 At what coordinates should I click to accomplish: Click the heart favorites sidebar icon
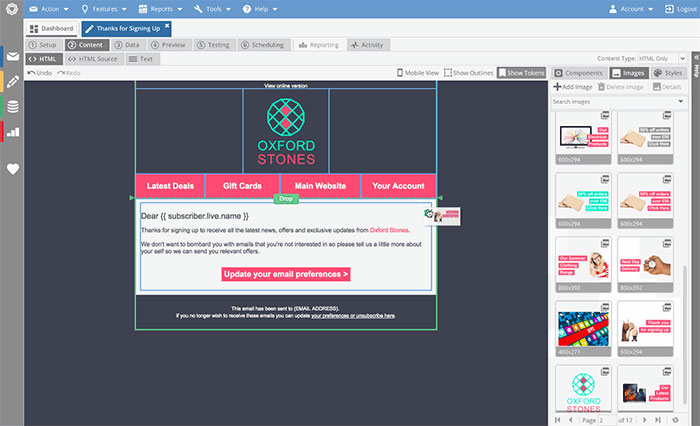point(13,169)
